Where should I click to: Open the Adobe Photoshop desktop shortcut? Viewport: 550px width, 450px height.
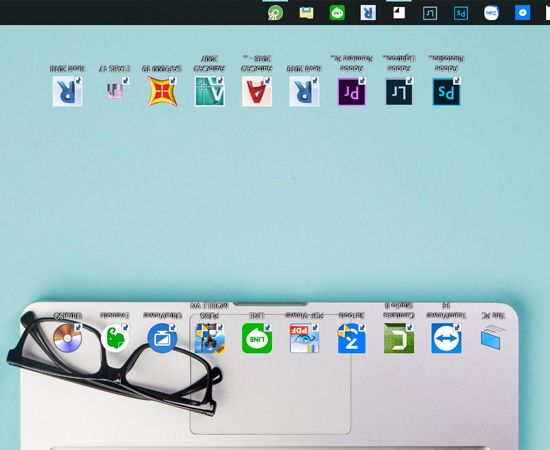tap(446, 92)
